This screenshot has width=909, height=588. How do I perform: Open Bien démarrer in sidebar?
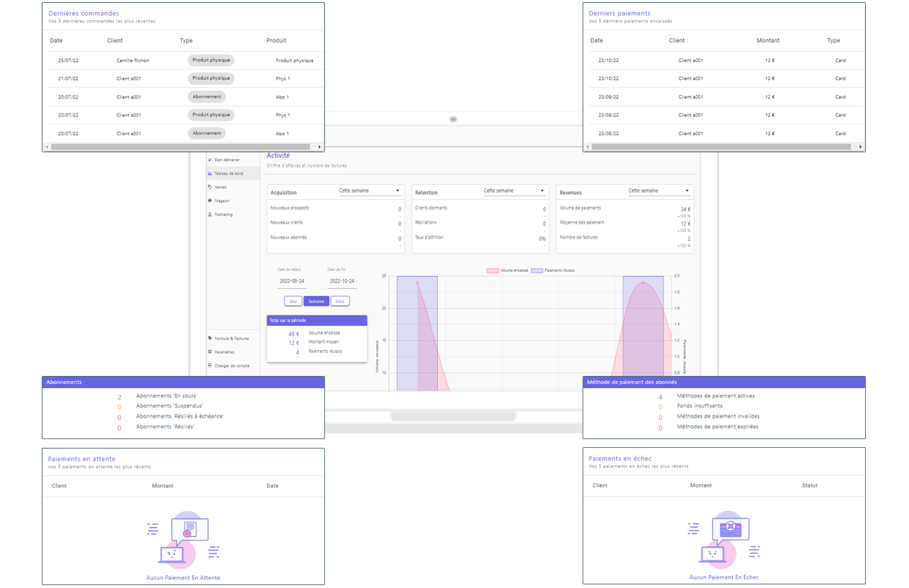[227, 160]
